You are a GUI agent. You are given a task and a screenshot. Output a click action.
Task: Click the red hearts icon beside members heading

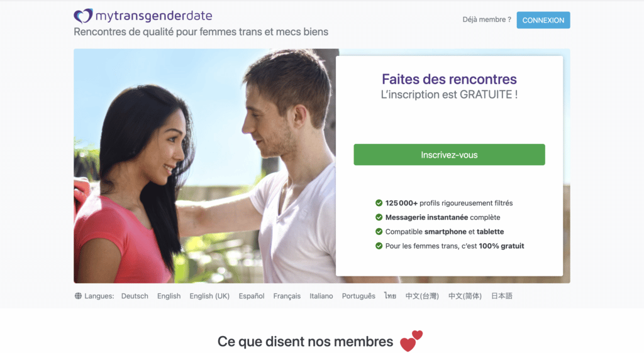(411, 340)
